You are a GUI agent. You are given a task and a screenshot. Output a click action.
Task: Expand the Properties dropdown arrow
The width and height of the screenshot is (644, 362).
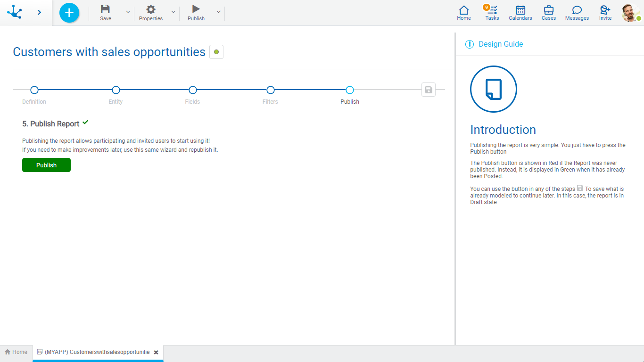click(173, 12)
